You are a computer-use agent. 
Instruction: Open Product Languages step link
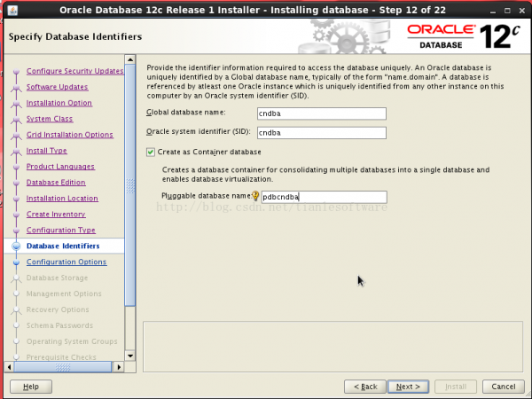[60, 167]
